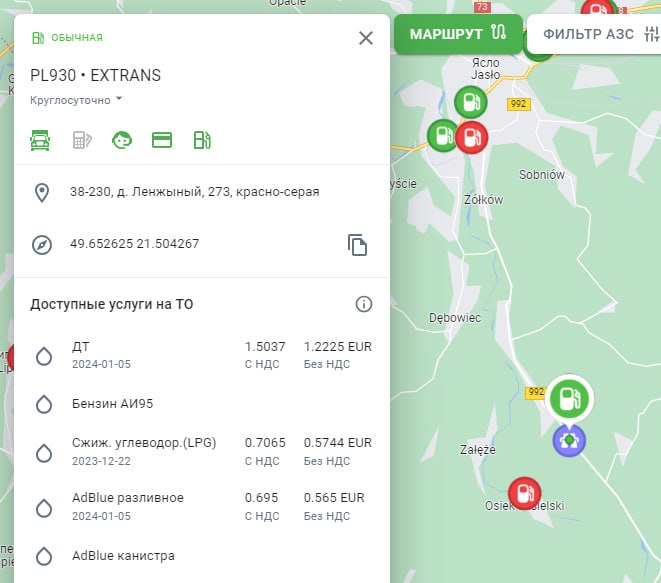Select the Бензин АИ95 row

click(200, 404)
